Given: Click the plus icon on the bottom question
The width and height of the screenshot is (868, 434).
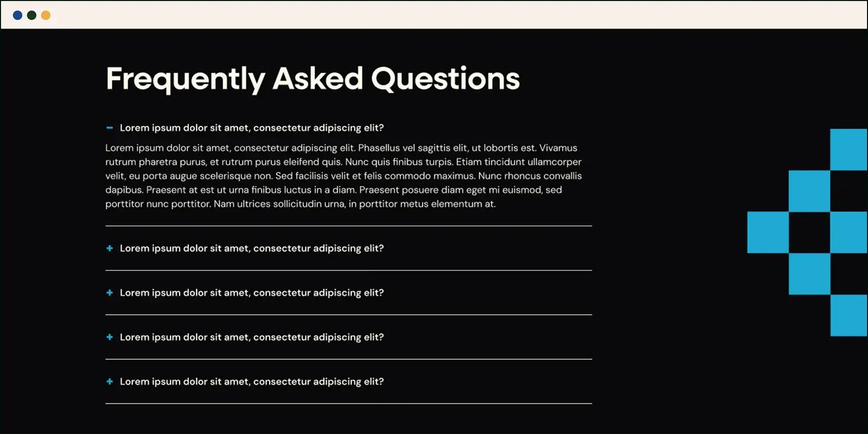Looking at the screenshot, I should point(109,381).
